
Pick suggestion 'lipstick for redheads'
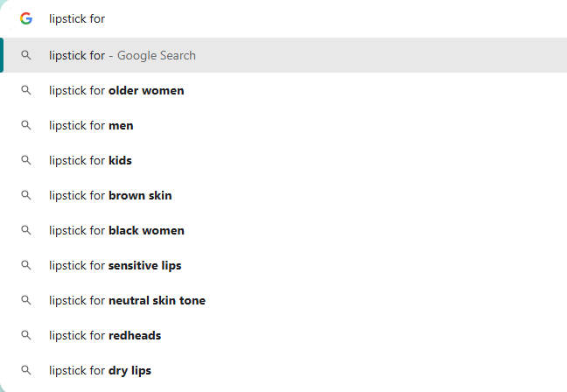(283, 335)
